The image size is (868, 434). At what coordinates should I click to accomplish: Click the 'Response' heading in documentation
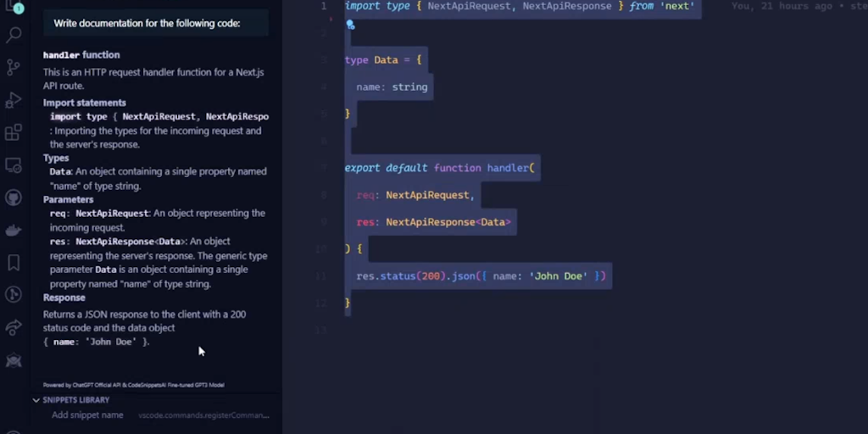(x=64, y=298)
